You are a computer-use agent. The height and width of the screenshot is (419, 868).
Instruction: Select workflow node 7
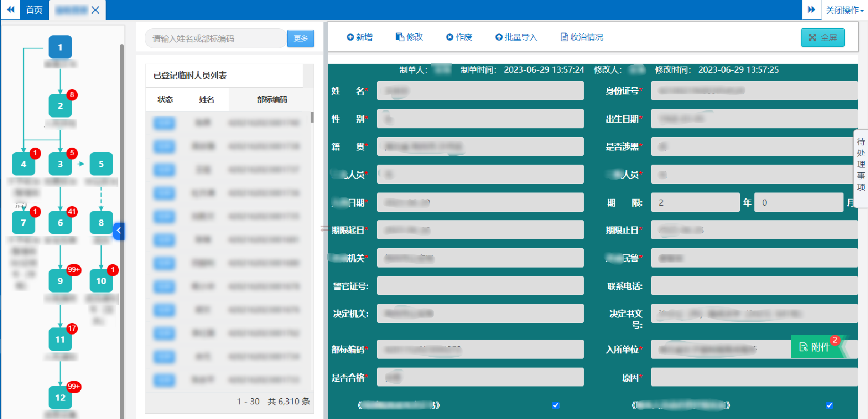(24, 223)
